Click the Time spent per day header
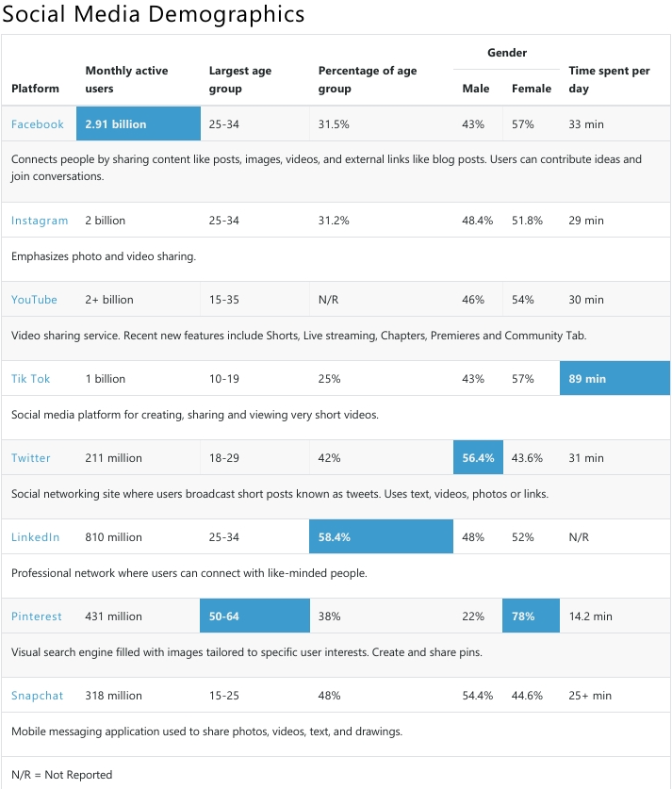Image resolution: width=672 pixels, height=789 pixels. point(609,79)
